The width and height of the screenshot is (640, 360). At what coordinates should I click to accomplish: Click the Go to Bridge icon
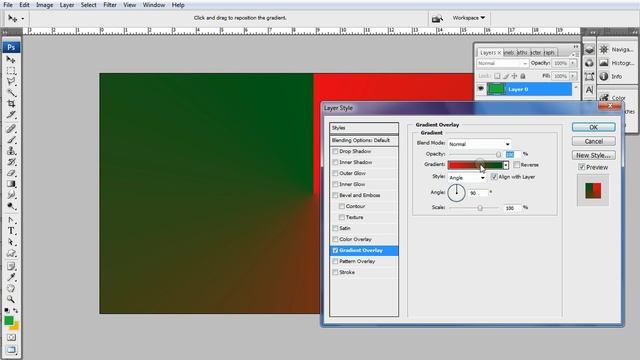pyautogui.click(x=437, y=18)
